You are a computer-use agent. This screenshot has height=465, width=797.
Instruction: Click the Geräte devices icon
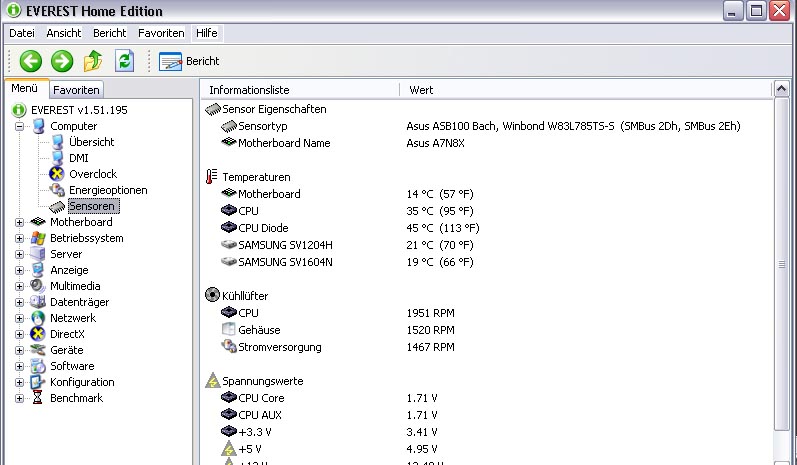[x=38, y=350]
